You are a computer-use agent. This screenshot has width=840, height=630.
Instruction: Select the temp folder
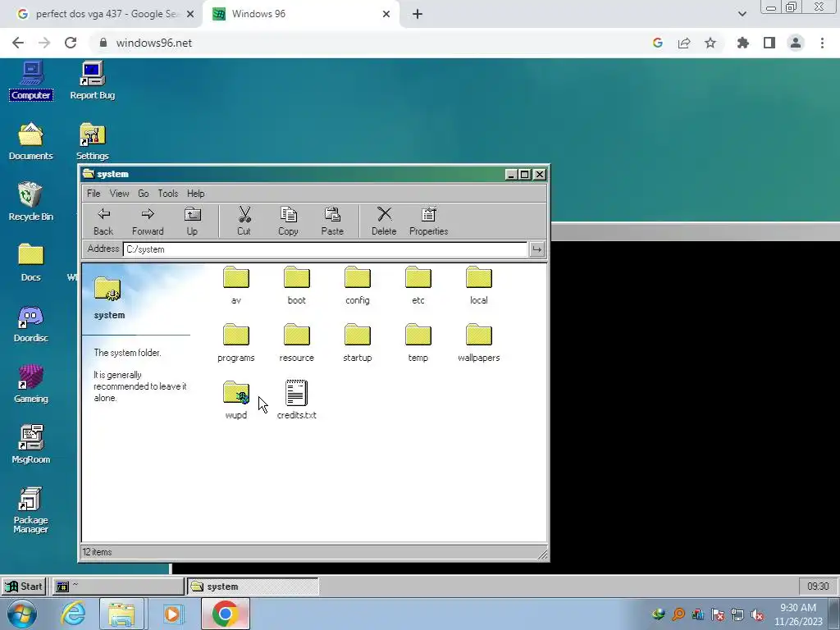pyautogui.click(x=418, y=343)
